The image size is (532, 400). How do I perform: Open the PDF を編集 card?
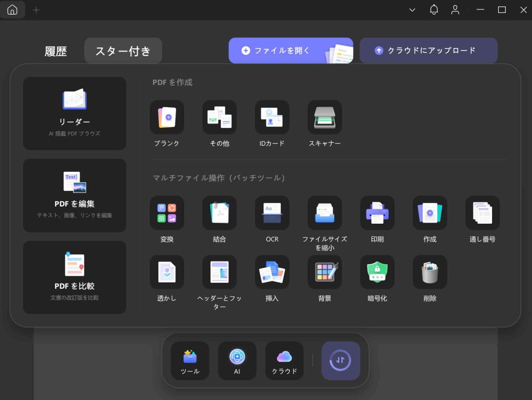(75, 196)
